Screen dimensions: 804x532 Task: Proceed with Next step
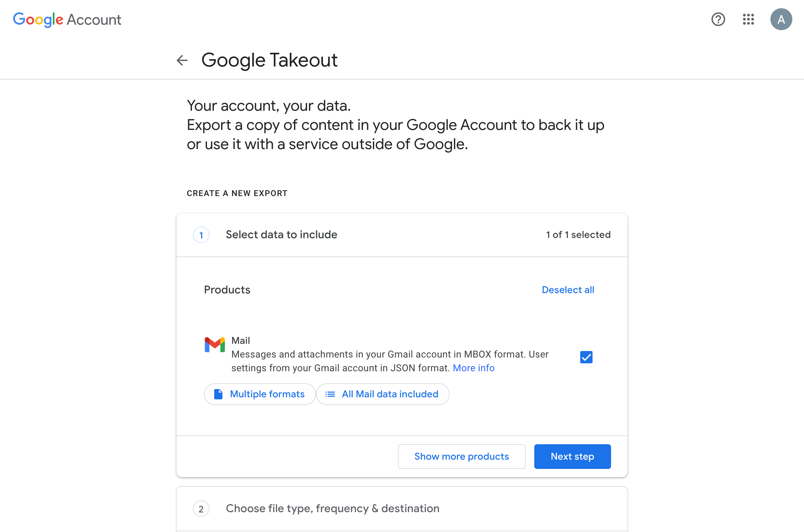[x=572, y=456]
